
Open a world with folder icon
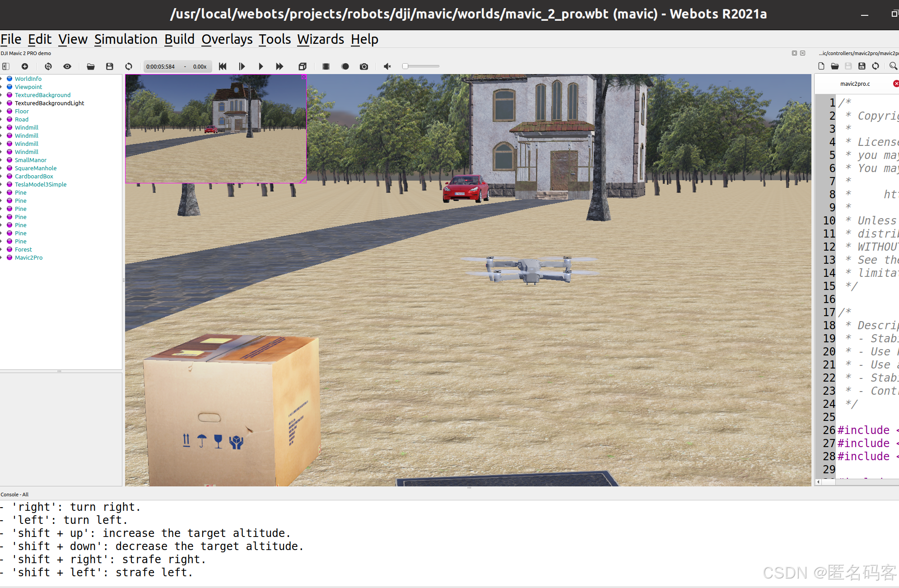click(91, 66)
